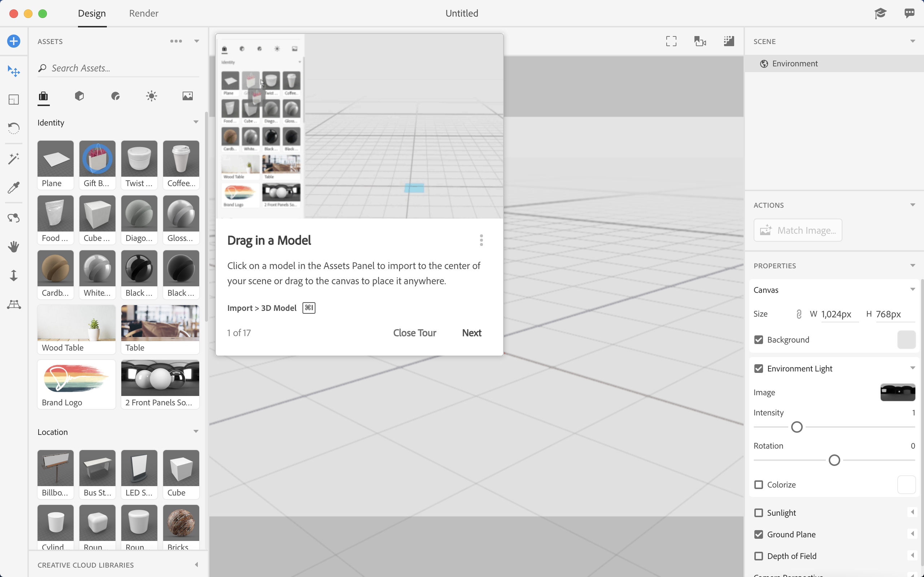Screen dimensions: 924x577
Task: Select the Eyedropper sampler tool
Action: pos(14,188)
